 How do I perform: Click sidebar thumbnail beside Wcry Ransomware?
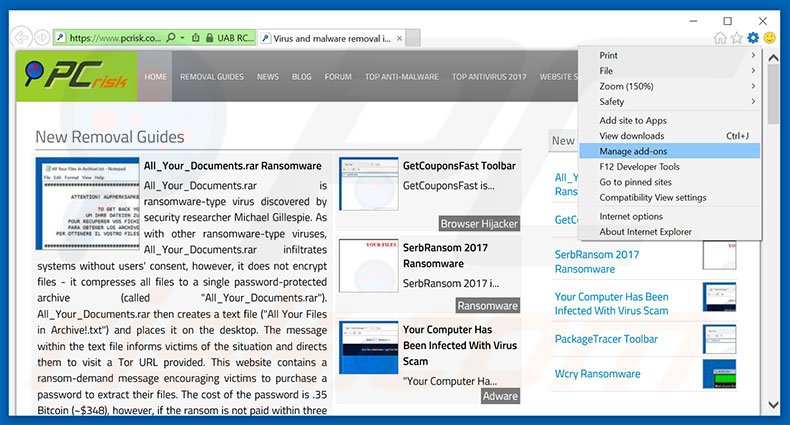pyautogui.click(x=719, y=374)
